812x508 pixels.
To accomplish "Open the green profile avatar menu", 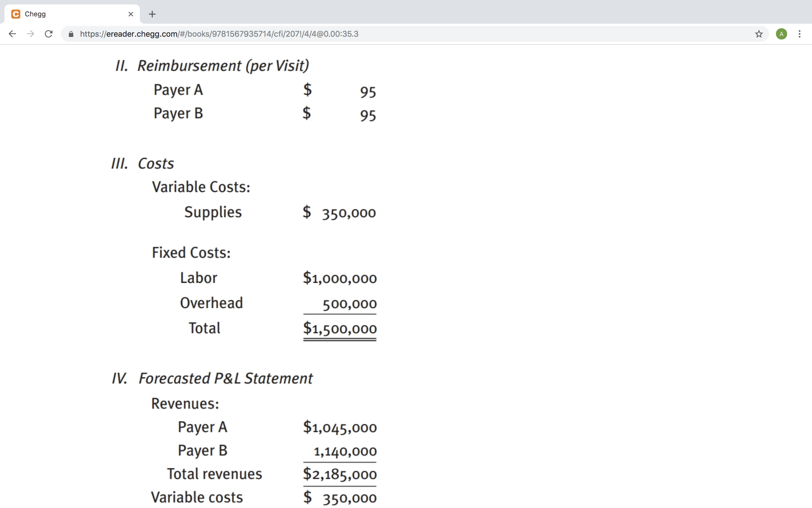I will (782, 34).
